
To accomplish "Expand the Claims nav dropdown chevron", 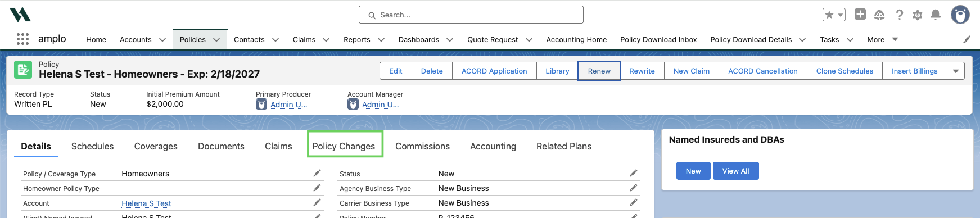I will [x=326, y=40].
